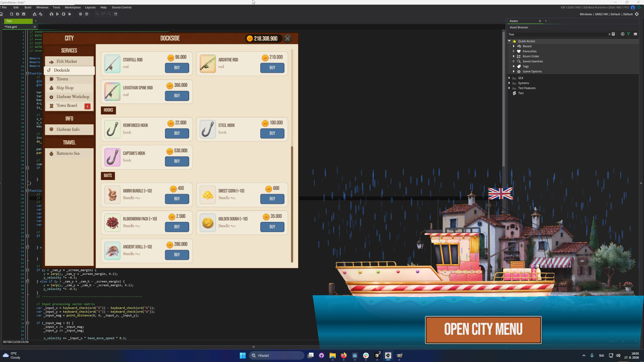The height and width of the screenshot is (362, 644).
Task: Buy the Steel Hook
Action: [272, 133]
